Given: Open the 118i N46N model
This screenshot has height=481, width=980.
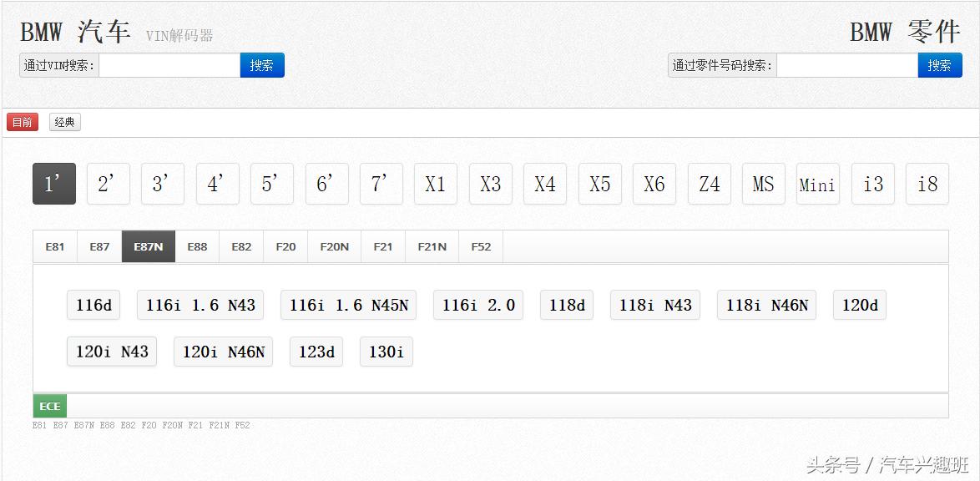Looking at the screenshot, I should click(x=767, y=306).
